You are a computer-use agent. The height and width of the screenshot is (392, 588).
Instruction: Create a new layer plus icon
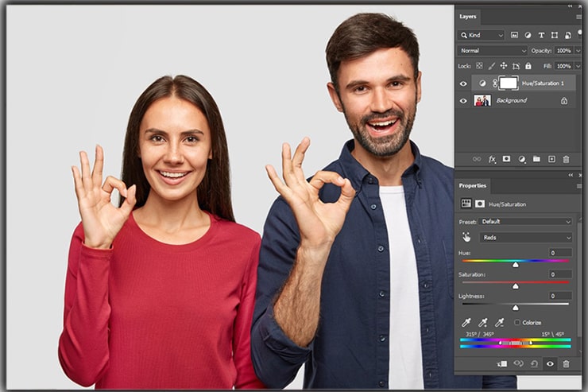551,159
